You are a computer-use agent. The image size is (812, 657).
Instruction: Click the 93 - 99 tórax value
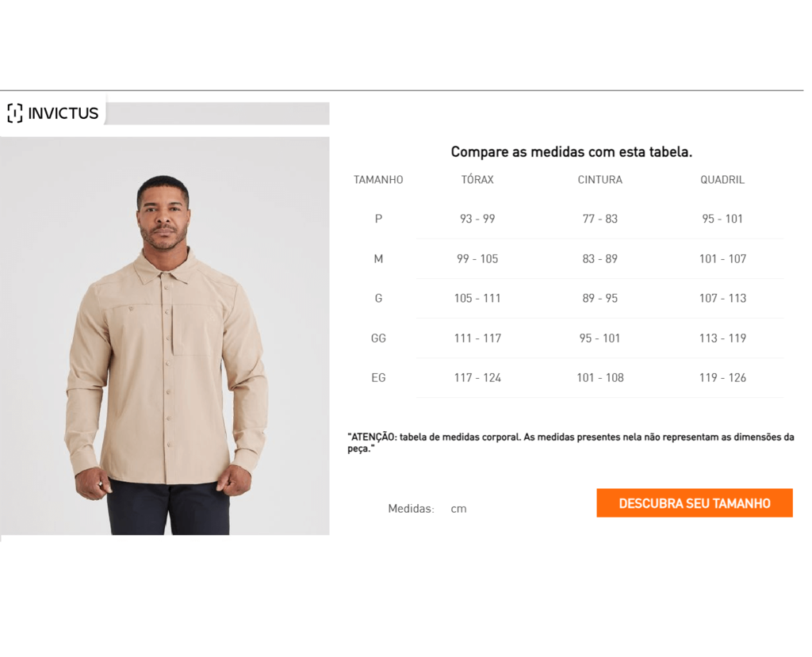(477, 219)
